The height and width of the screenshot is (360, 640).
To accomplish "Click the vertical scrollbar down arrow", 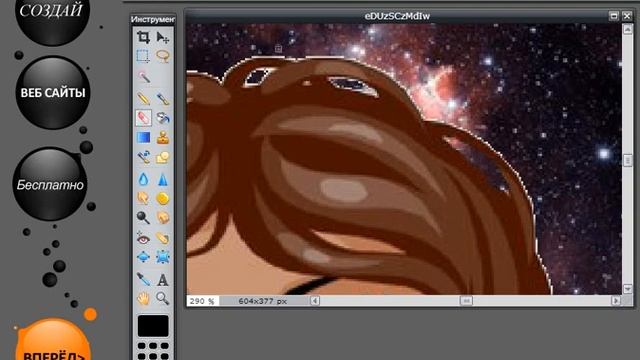I will (x=627, y=289).
